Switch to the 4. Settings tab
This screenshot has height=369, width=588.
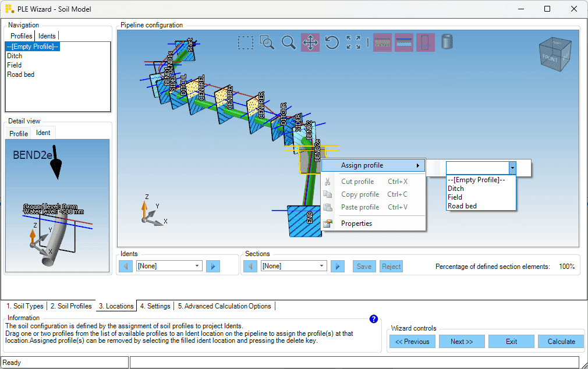[x=155, y=306]
